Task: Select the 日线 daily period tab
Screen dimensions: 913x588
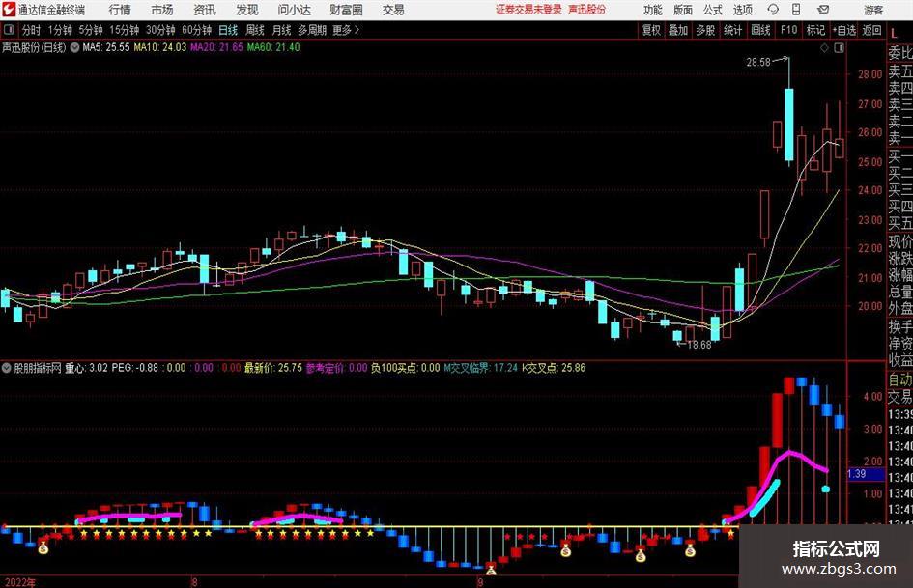Action: 228,30
